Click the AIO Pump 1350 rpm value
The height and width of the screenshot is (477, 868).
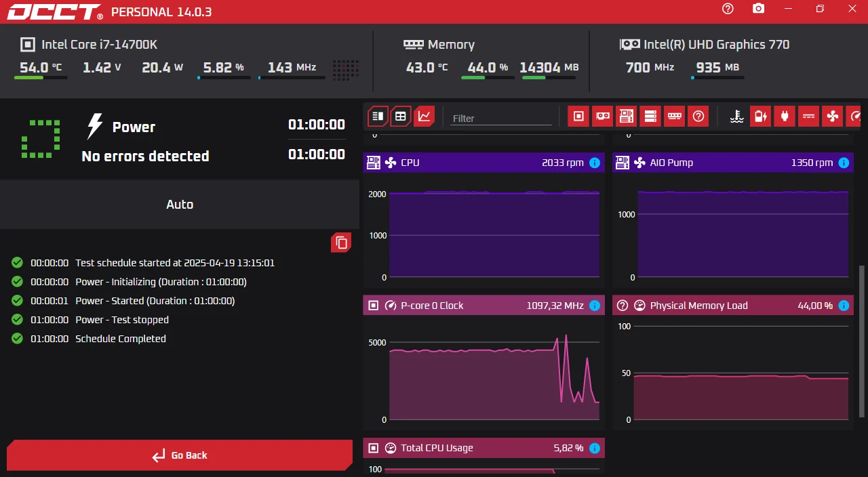tap(812, 163)
